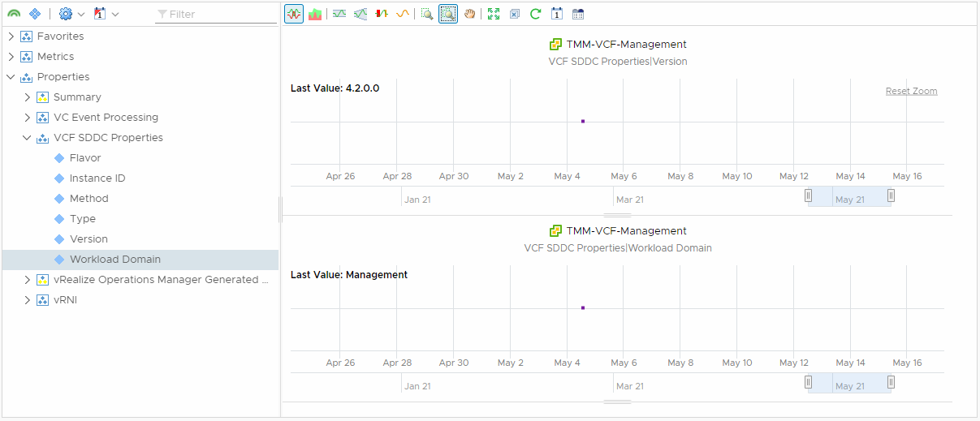The height and width of the screenshot is (421, 980).
Task: Click the orange trend line icon
Action: click(402, 14)
